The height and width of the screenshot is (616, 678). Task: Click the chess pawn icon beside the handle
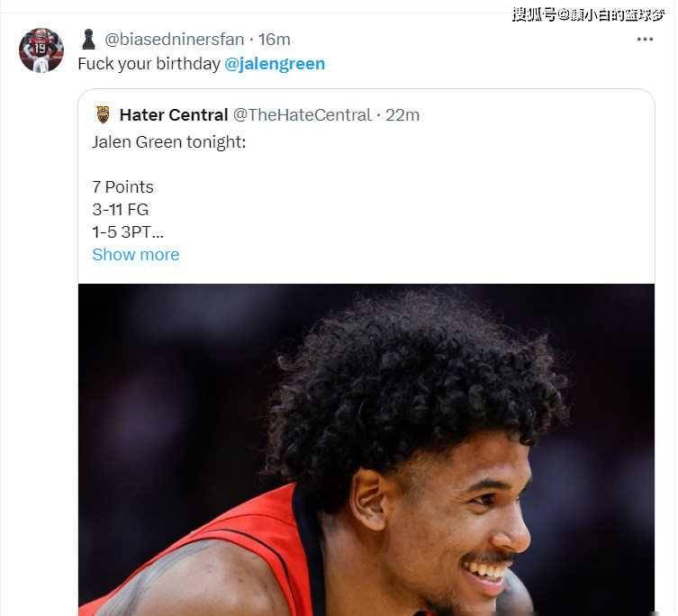coord(88,40)
